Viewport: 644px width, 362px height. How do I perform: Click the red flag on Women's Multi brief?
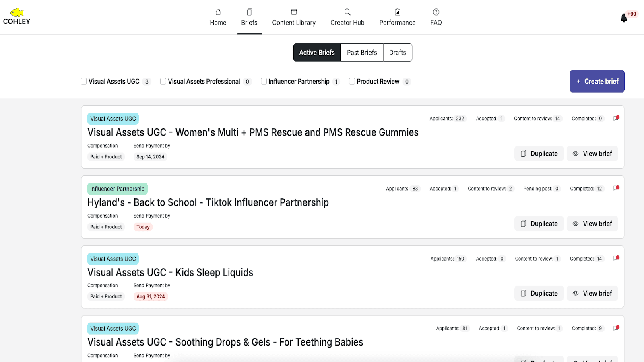(616, 118)
